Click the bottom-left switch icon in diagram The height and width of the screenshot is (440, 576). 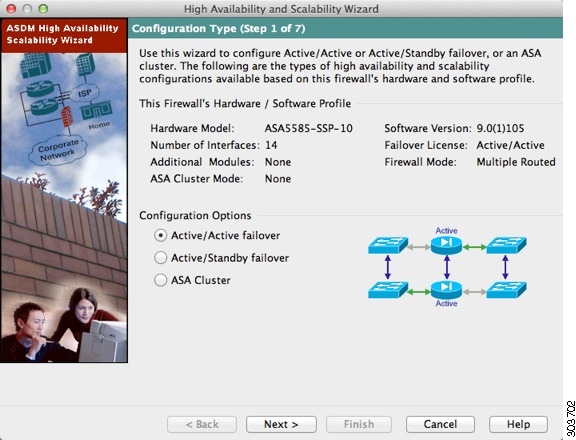click(388, 290)
